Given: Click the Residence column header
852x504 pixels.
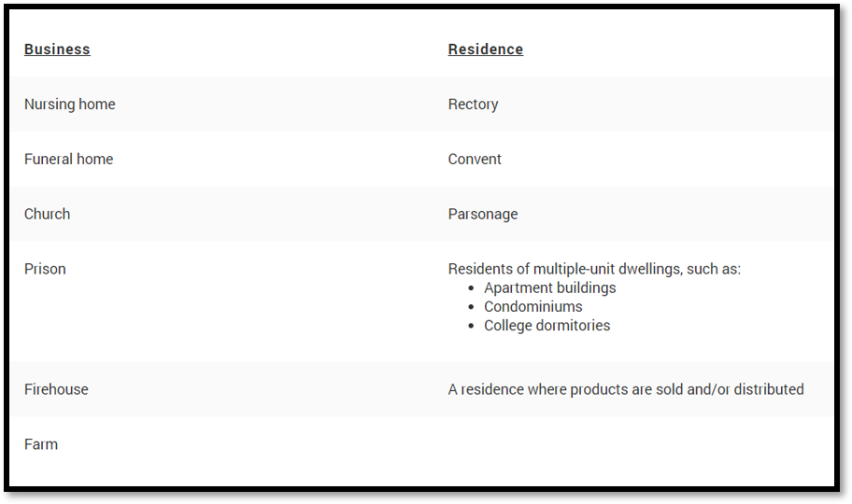Looking at the screenshot, I should click(x=485, y=49).
